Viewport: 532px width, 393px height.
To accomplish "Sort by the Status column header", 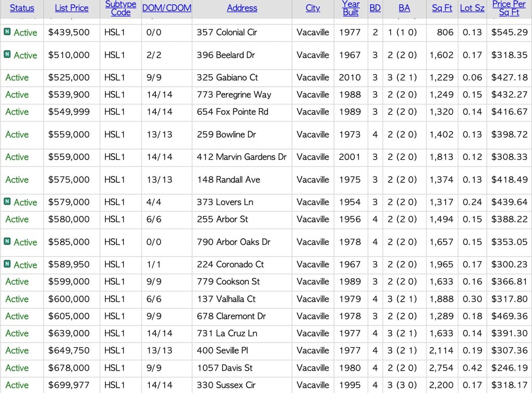I will point(22,8).
